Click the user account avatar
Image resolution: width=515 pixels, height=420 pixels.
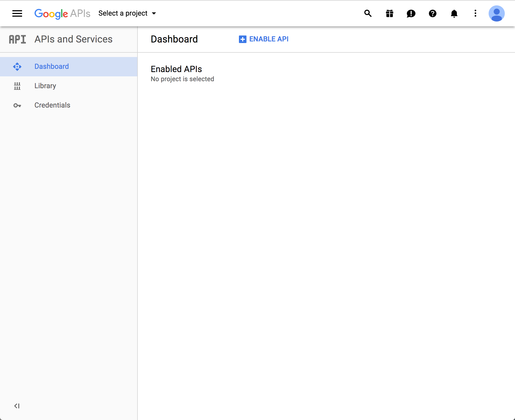pos(496,13)
